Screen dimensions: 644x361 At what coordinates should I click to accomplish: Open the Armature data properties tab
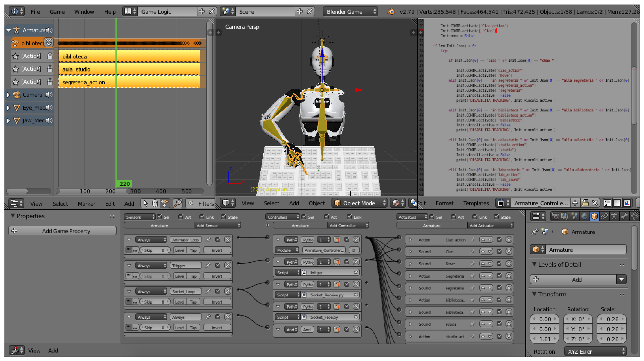(614, 216)
